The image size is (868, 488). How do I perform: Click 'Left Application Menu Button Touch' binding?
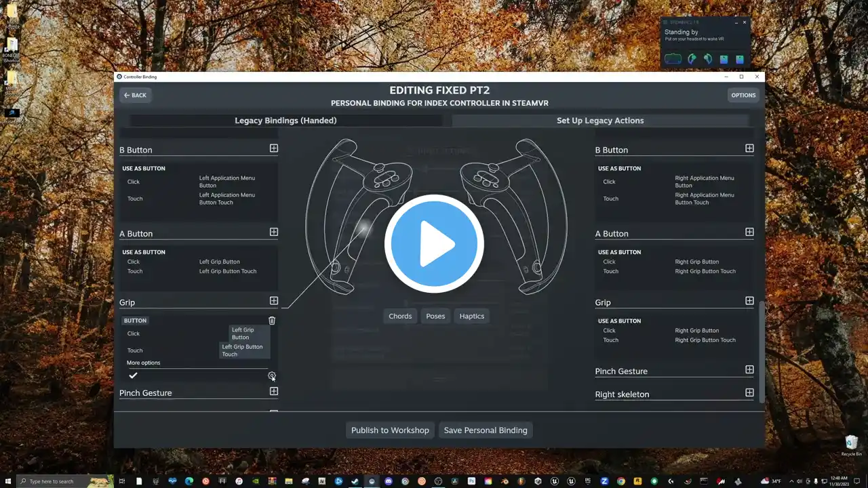tap(227, 199)
